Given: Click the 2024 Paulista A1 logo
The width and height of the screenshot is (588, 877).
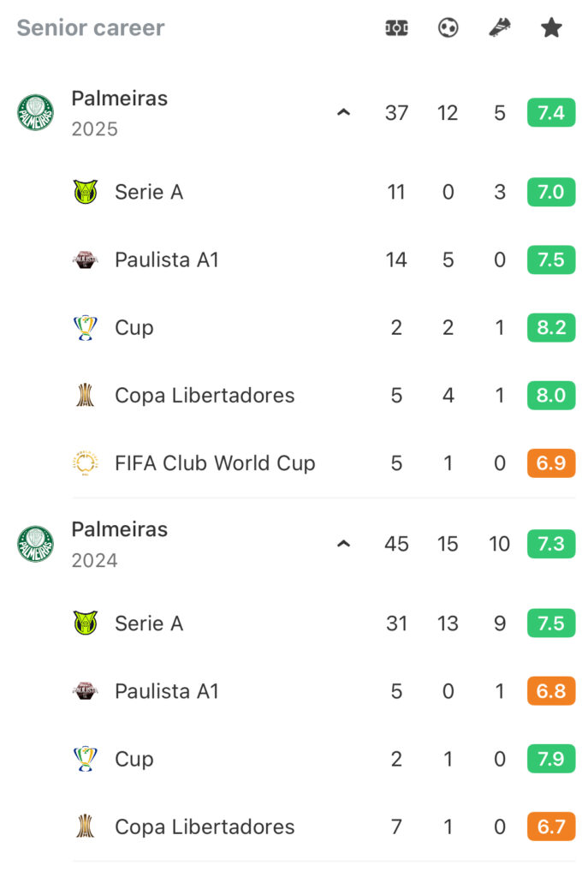Looking at the screenshot, I should pos(86,691).
